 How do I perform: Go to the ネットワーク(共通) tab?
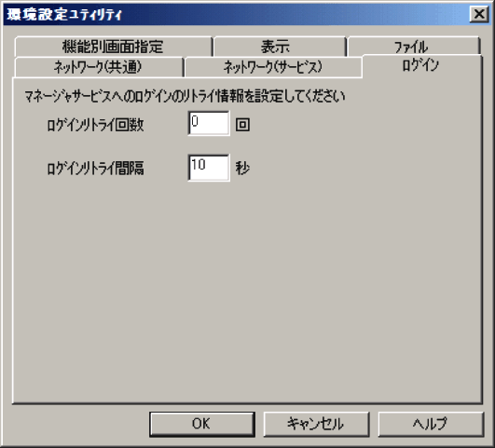(x=99, y=67)
